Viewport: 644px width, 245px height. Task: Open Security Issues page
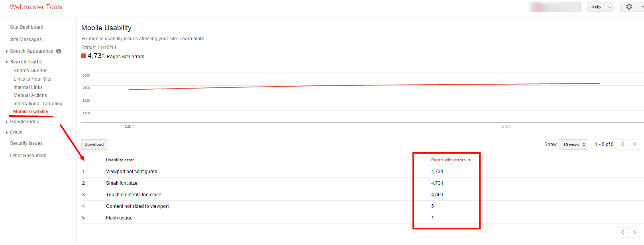pyautogui.click(x=26, y=143)
